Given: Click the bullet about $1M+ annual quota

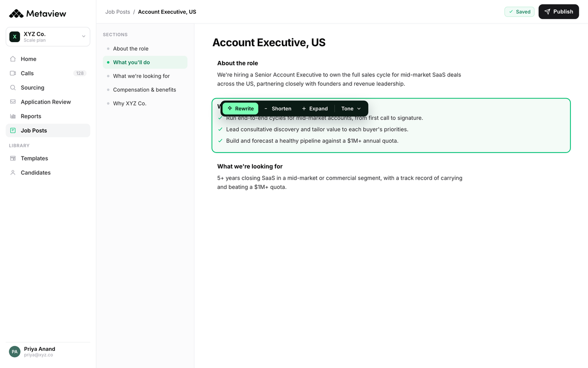Looking at the screenshot, I should pos(312,141).
